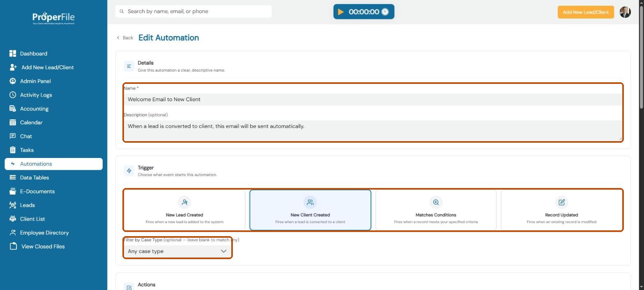Click the Activity Logs clock icon
The image size is (644, 290).
click(13, 95)
